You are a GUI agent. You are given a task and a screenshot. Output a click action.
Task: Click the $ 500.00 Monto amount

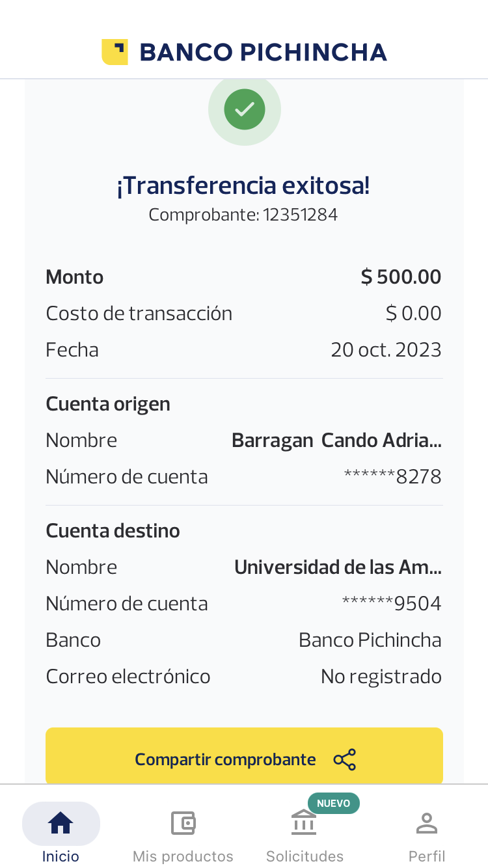pyautogui.click(x=401, y=277)
